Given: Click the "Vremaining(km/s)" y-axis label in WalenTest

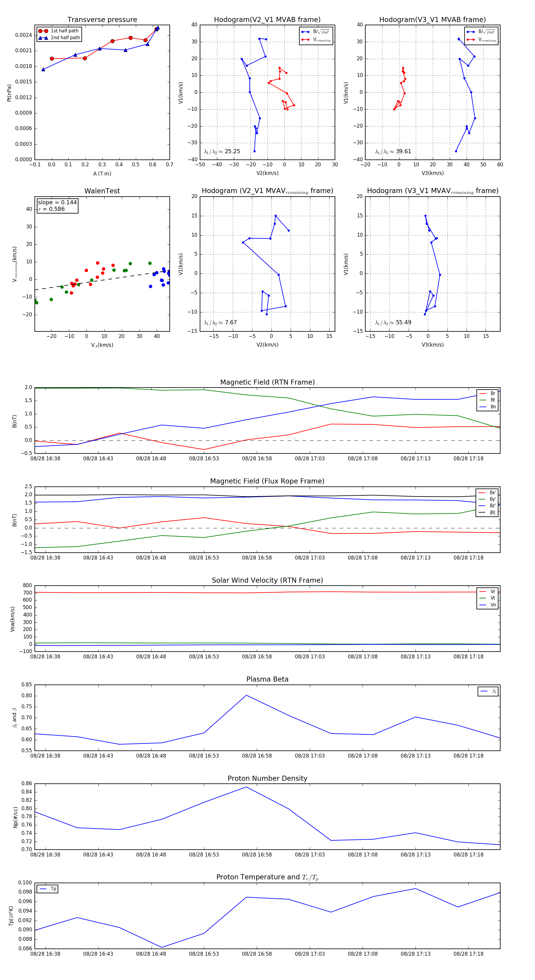Looking at the screenshot, I should (x=15, y=264).
